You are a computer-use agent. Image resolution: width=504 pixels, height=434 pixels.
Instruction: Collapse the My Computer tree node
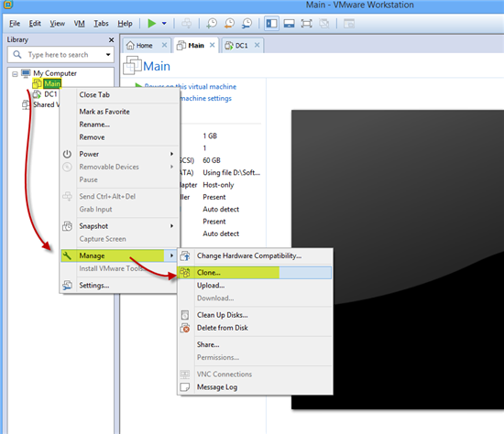tap(15, 74)
